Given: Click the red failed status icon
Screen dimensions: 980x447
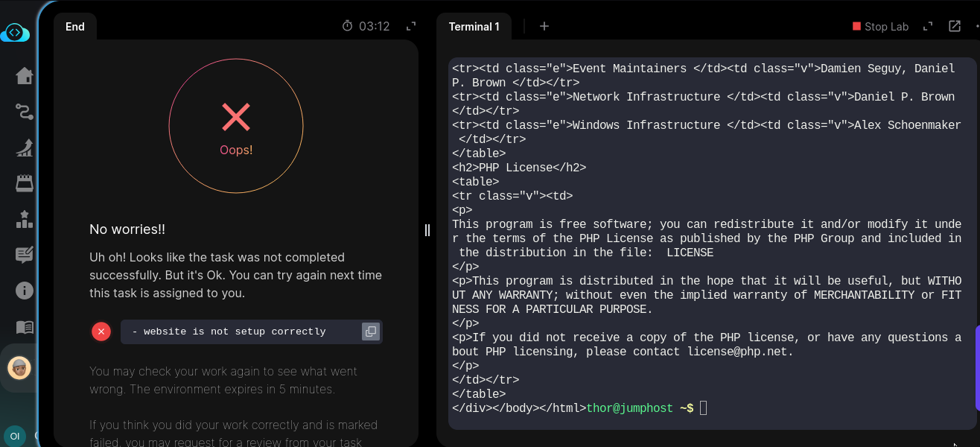Looking at the screenshot, I should [x=101, y=332].
